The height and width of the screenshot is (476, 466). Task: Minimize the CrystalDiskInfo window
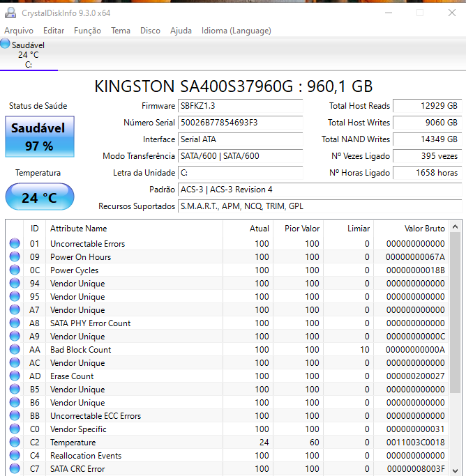(x=389, y=13)
